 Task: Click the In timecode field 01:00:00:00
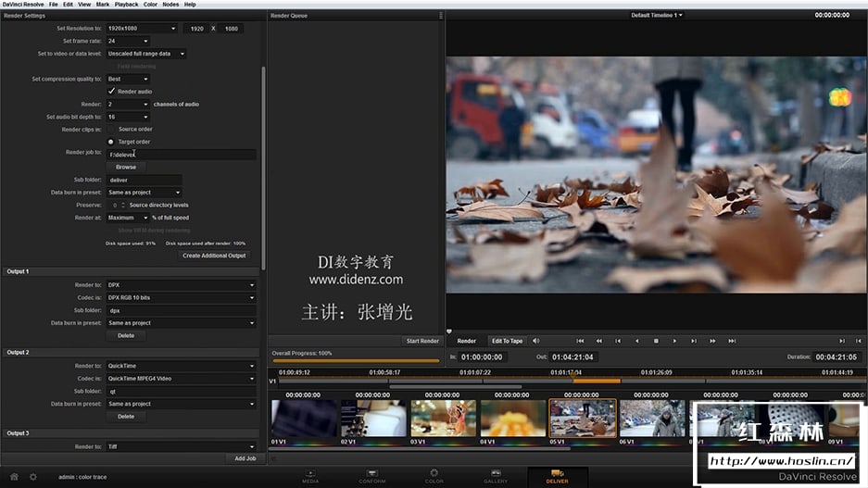(x=482, y=357)
